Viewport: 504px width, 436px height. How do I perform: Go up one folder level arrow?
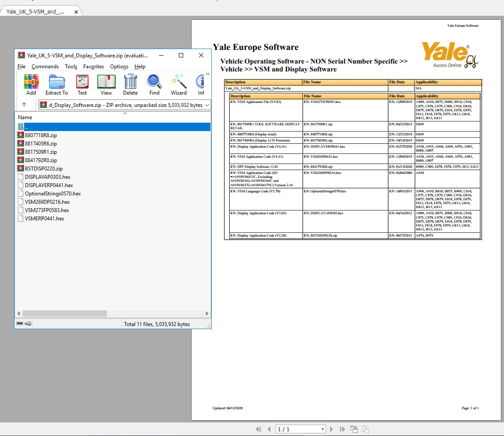pos(24,104)
